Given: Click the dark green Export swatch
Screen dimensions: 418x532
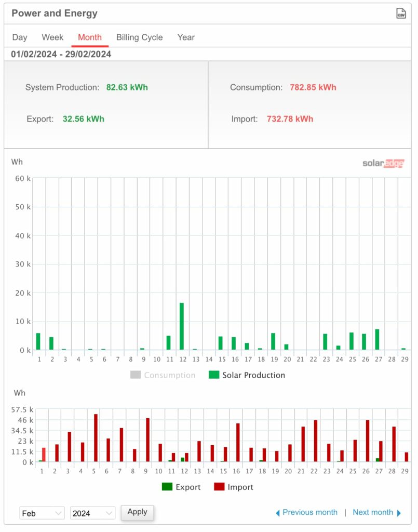Looking at the screenshot, I should point(167,486).
